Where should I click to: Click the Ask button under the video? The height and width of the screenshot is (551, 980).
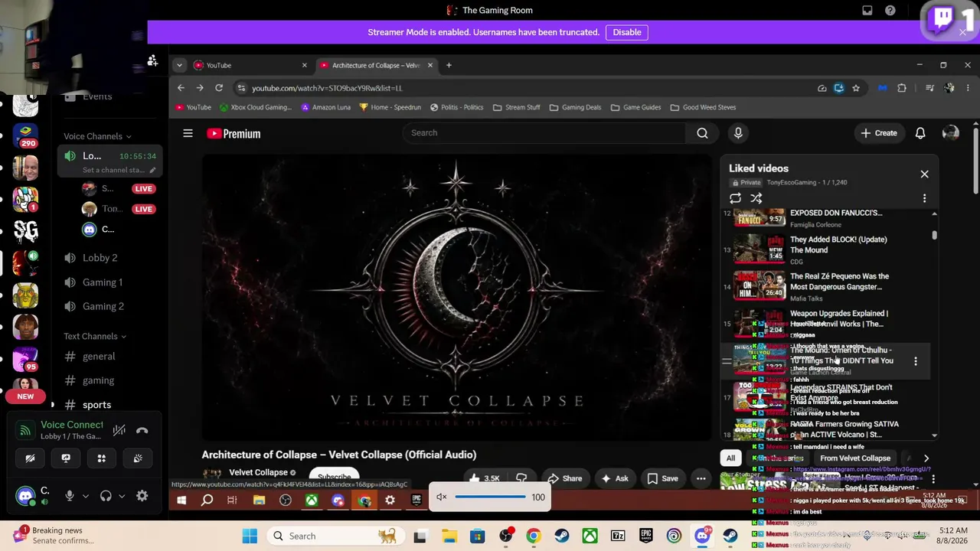pos(616,478)
